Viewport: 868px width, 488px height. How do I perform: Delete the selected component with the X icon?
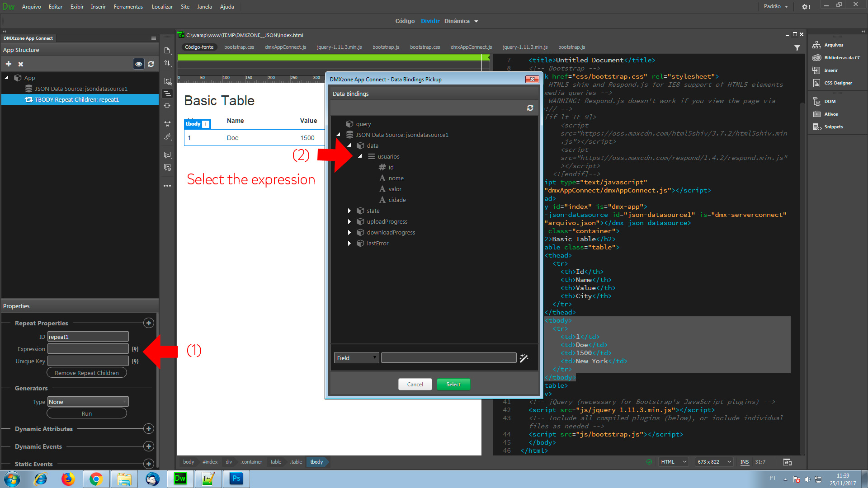click(x=21, y=64)
